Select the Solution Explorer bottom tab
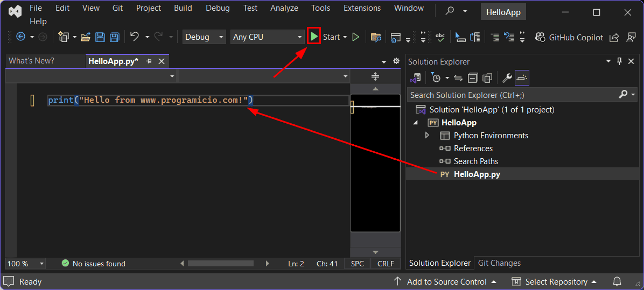 click(440, 263)
